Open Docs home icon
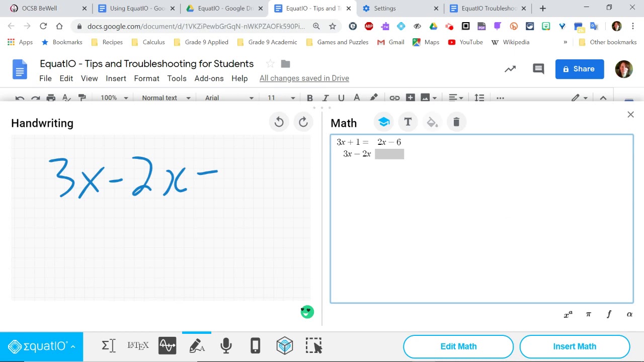 click(x=20, y=69)
